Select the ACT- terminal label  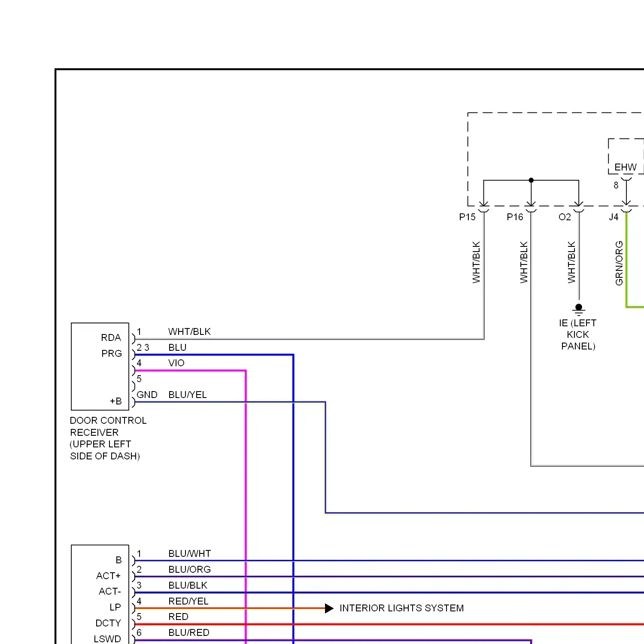pos(110,591)
